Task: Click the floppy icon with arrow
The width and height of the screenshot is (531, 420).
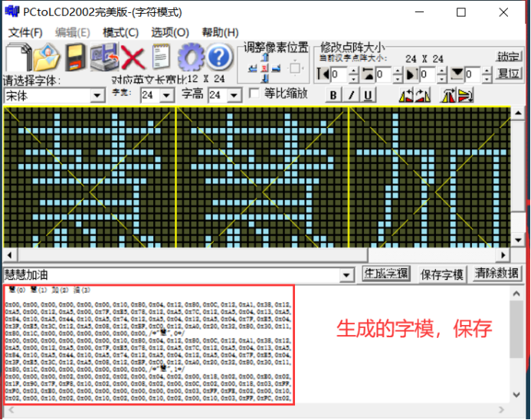Action: point(104,57)
